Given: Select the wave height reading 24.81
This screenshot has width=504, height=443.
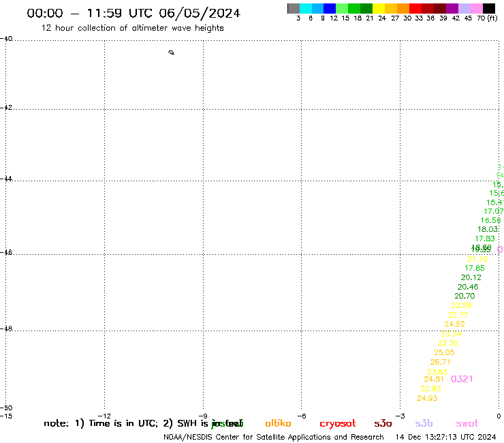Looking at the screenshot, I should (x=434, y=380).
